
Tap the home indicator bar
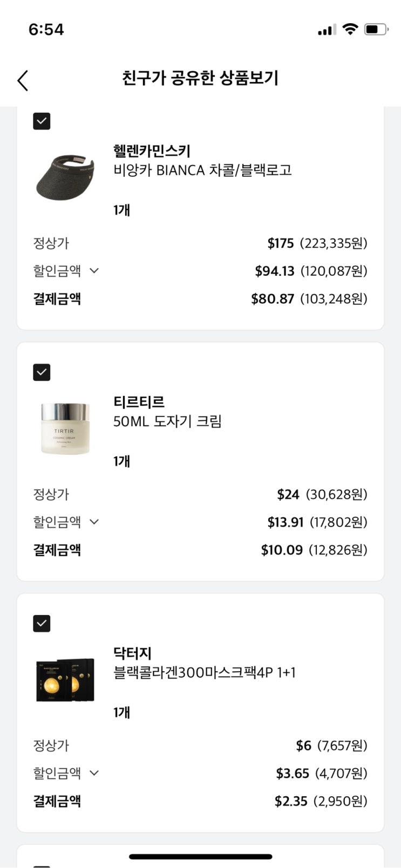(x=200, y=856)
